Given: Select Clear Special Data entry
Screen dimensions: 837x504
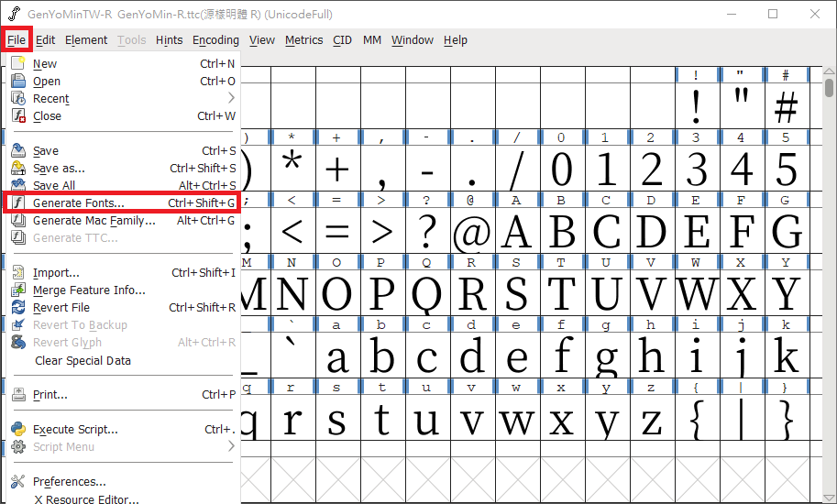Looking at the screenshot, I should [122, 360].
